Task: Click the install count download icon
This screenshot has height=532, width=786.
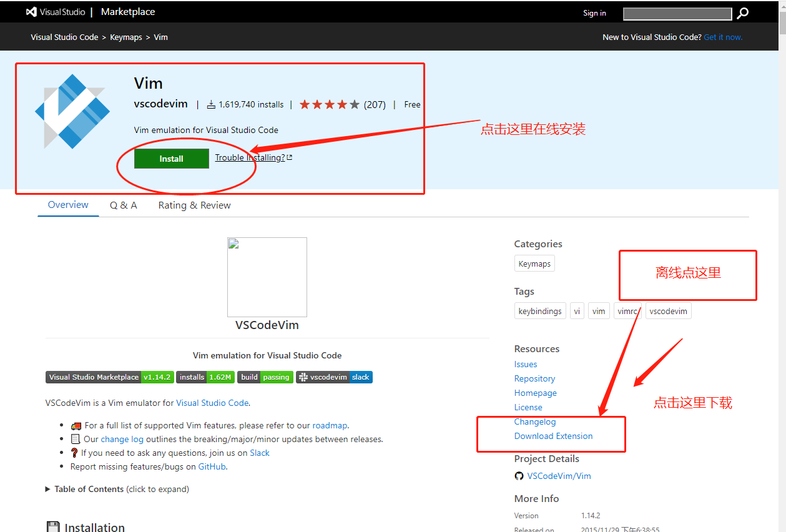Action: click(211, 104)
